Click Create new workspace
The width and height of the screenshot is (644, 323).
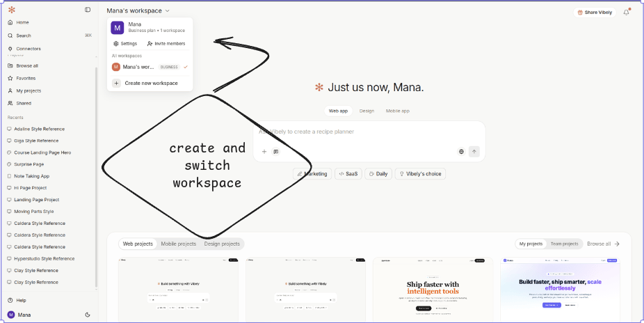pos(150,83)
